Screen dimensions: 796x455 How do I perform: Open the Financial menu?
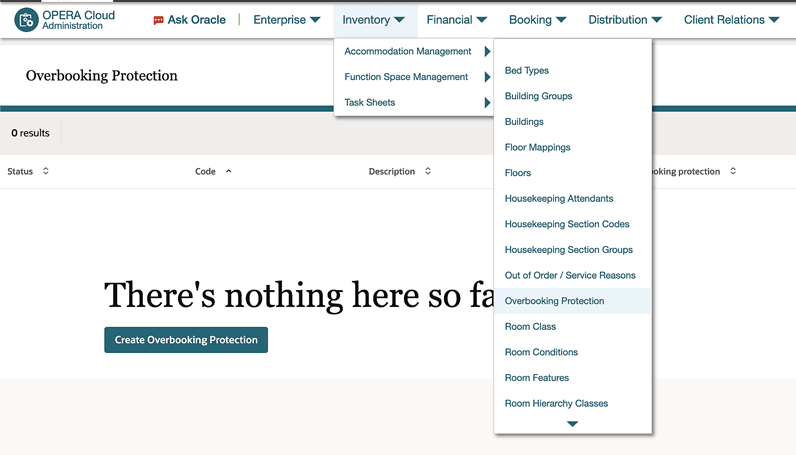click(x=456, y=20)
